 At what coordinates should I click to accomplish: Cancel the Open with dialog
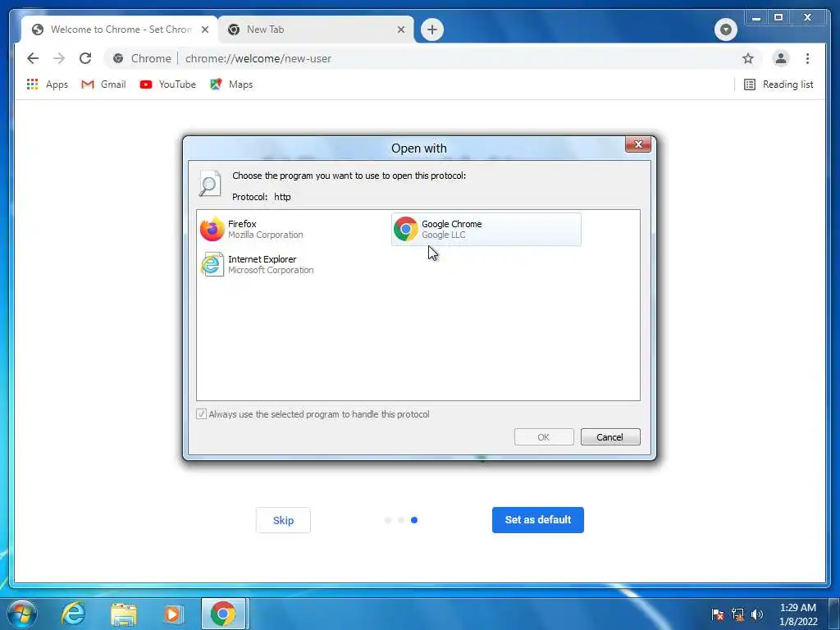point(610,437)
